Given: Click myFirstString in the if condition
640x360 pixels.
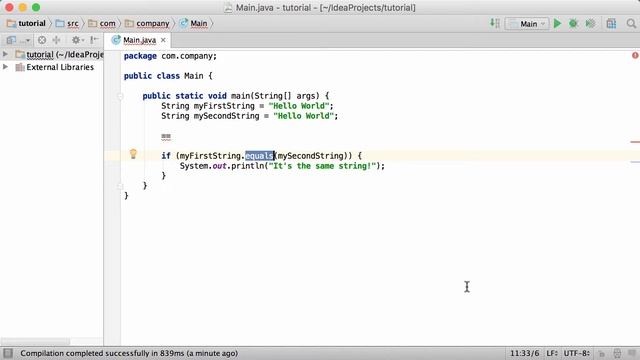Looking at the screenshot, I should 211,156.
